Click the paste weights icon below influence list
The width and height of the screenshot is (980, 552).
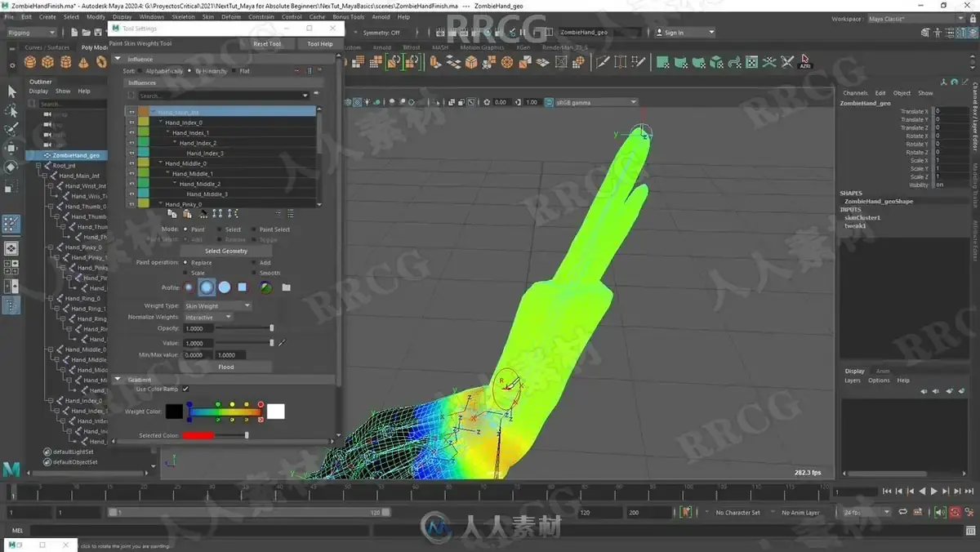click(187, 213)
